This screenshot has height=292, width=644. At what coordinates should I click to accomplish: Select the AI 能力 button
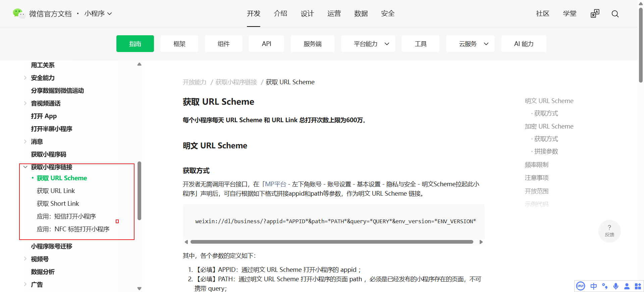(x=524, y=44)
